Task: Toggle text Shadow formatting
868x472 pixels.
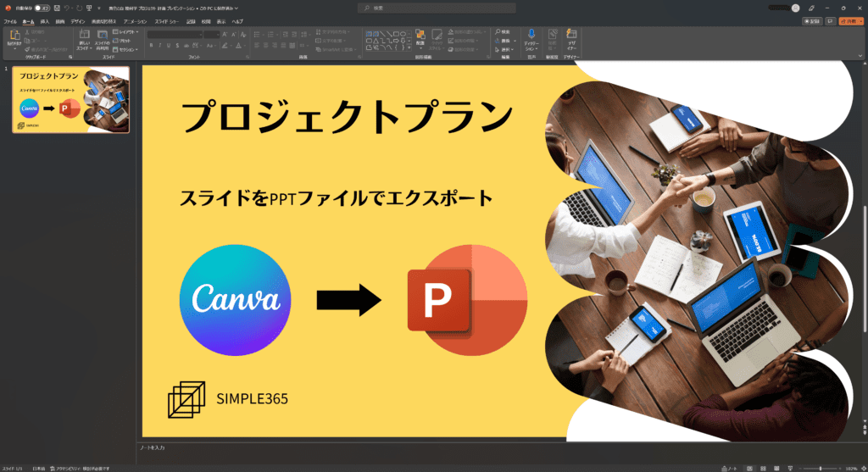Action: coord(177,46)
